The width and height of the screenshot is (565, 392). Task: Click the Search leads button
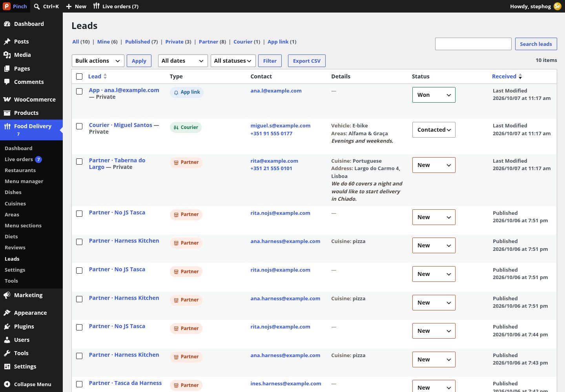click(536, 44)
